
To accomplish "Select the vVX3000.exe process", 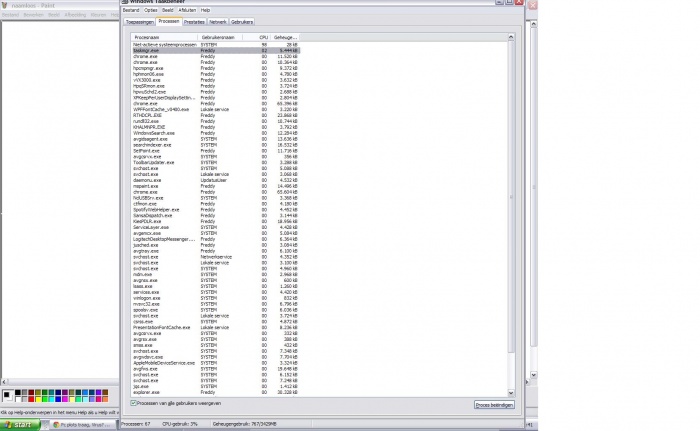I will [x=216, y=80].
